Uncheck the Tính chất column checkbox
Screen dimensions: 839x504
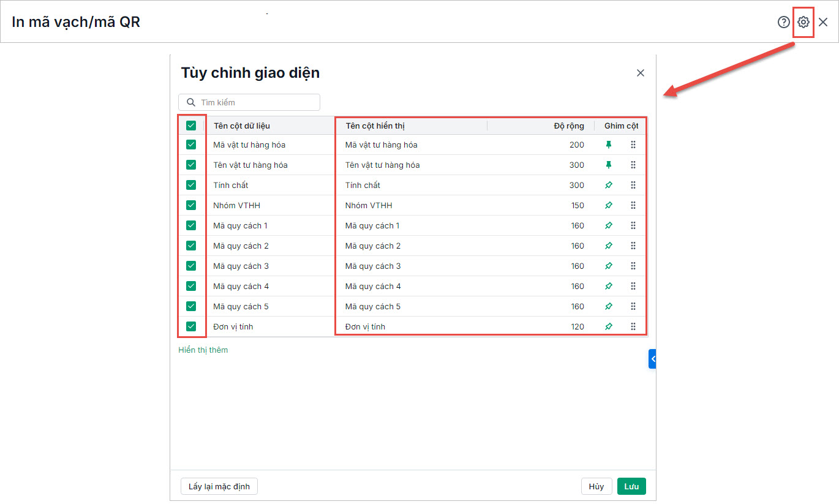click(x=191, y=185)
